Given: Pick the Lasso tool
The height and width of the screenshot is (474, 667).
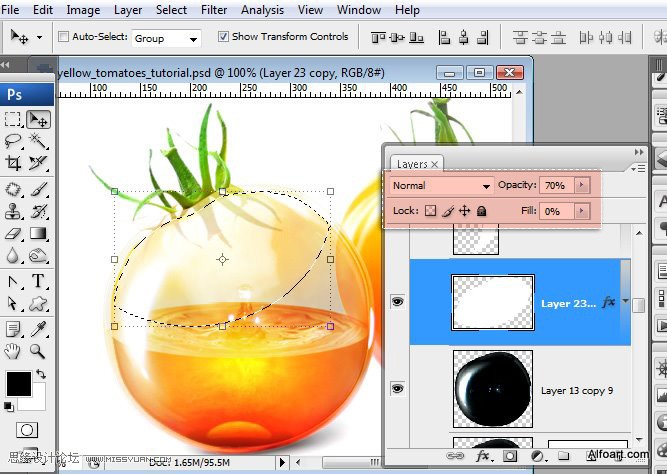Looking at the screenshot, I should tap(13, 141).
